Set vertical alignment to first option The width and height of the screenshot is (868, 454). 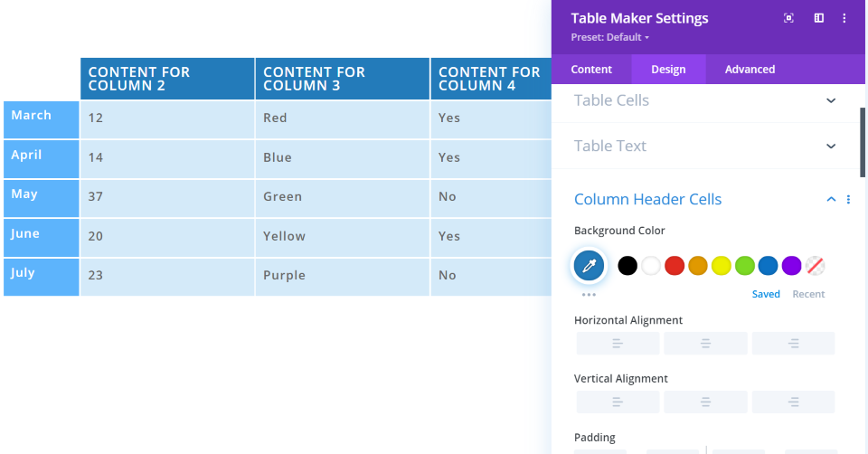coord(618,402)
